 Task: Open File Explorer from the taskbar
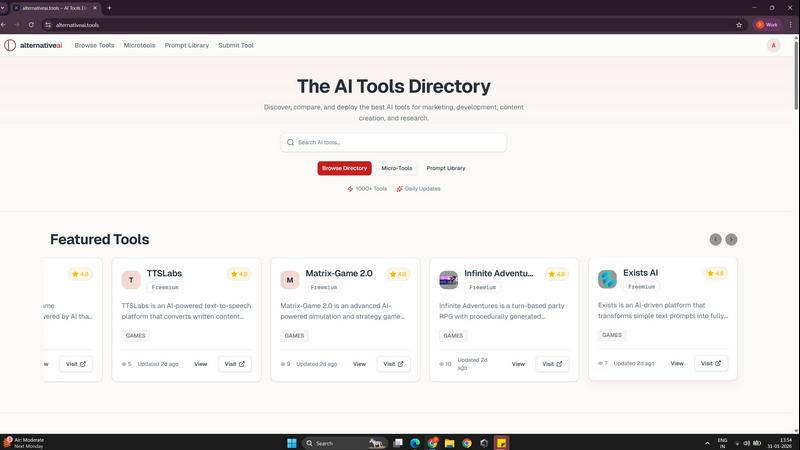click(x=449, y=443)
